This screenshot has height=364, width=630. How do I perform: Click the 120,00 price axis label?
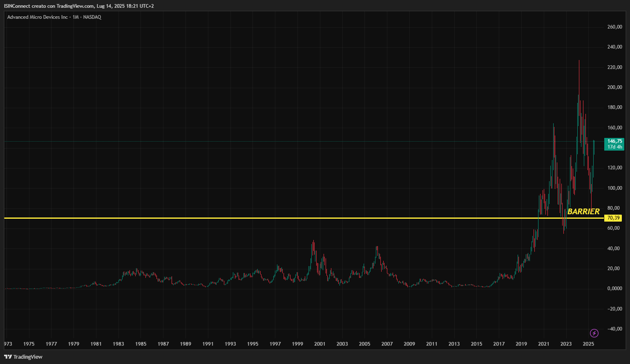[x=614, y=168]
